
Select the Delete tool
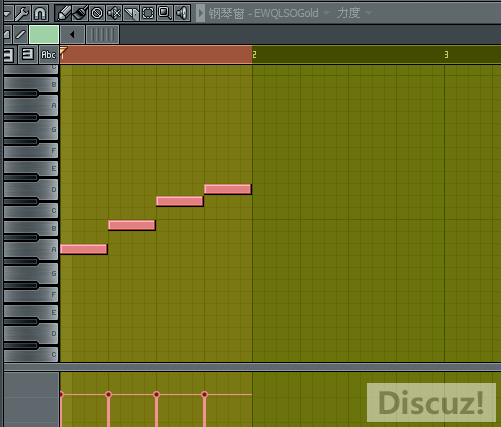(x=97, y=13)
